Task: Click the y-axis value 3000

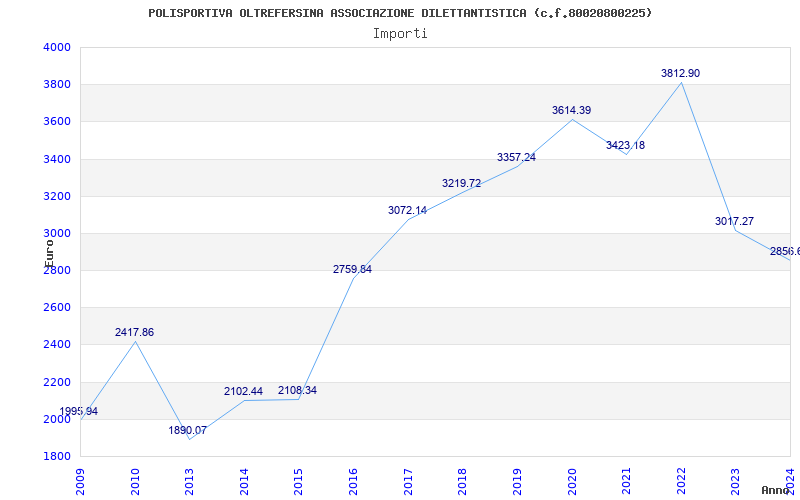Action: 57,234
